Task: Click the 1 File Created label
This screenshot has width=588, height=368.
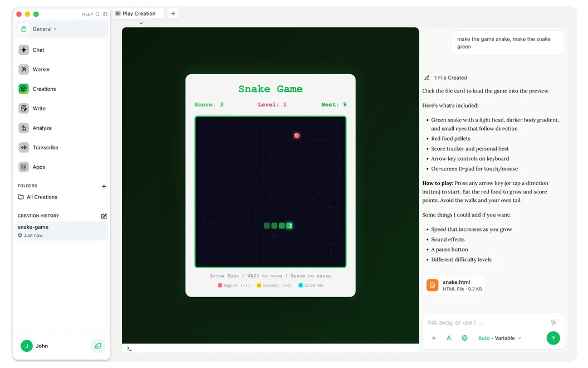Action: click(450, 78)
